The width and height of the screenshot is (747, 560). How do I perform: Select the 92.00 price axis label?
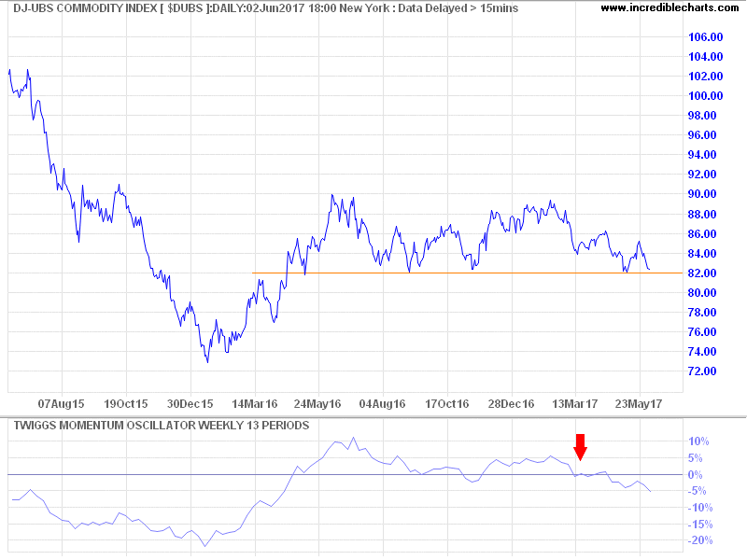[x=702, y=175]
